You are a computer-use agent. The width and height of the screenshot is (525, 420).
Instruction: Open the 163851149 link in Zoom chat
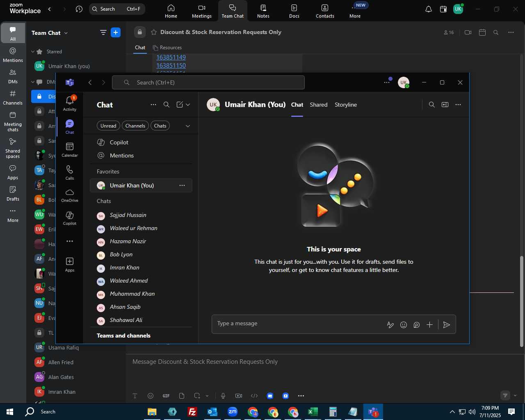pyautogui.click(x=171, y=57)
